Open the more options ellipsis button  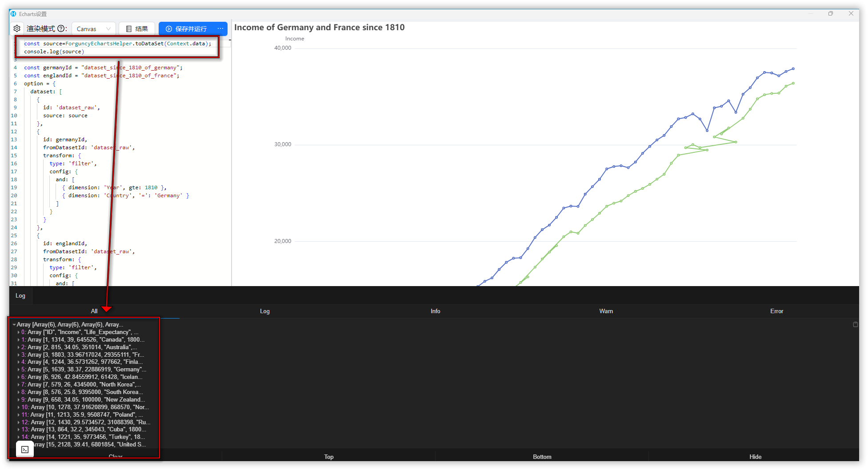pos(220,28)
